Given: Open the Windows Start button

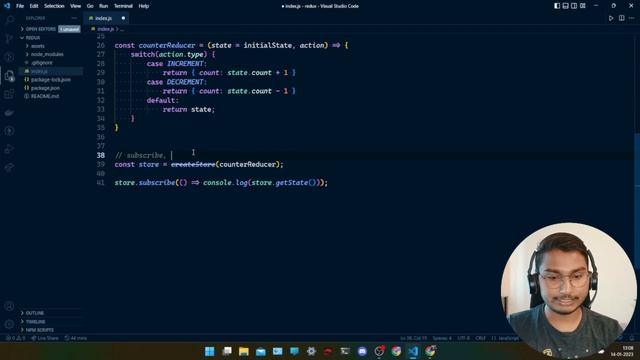Looking at the screenshot, I should [210, 351].
